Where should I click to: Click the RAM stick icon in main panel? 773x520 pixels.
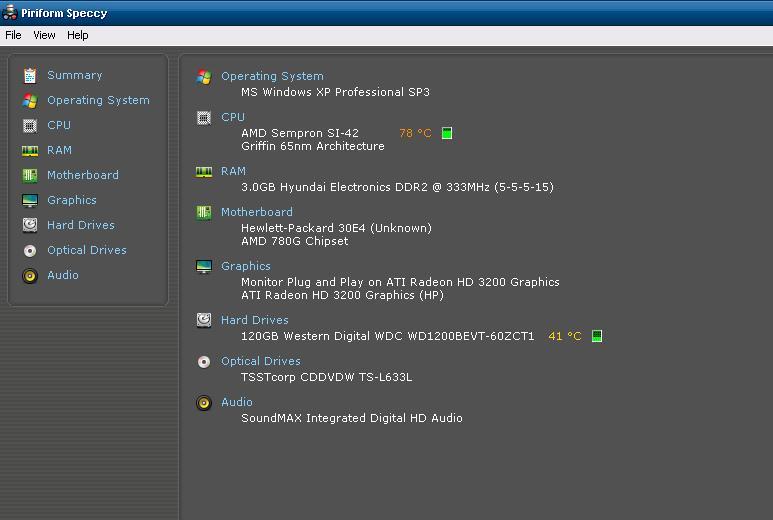point(204,172)
